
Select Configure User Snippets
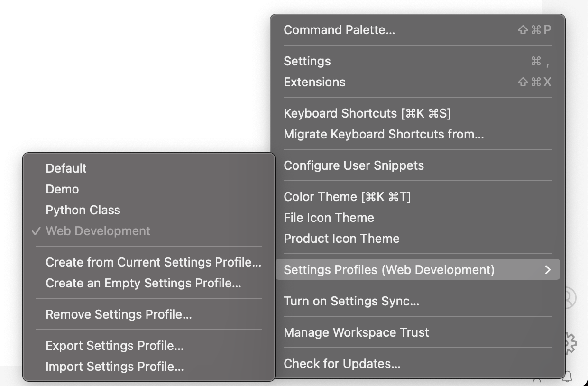353,165
